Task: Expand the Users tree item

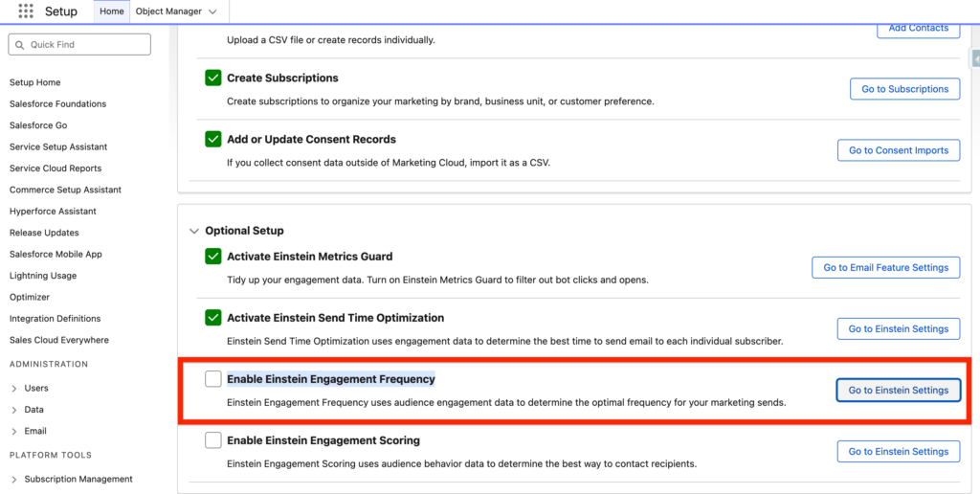Action: click(x=14, y=389)
